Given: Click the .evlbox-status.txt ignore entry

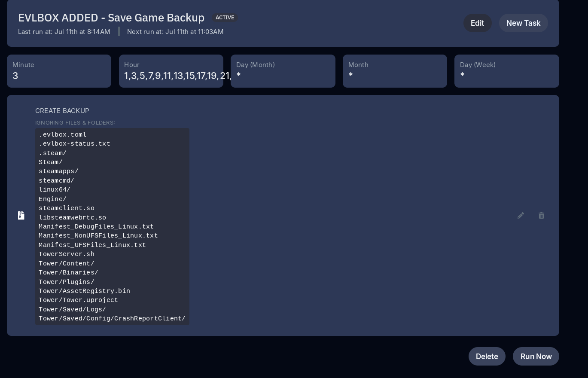Looking at the screenshot, I should [x=75, y=144].
